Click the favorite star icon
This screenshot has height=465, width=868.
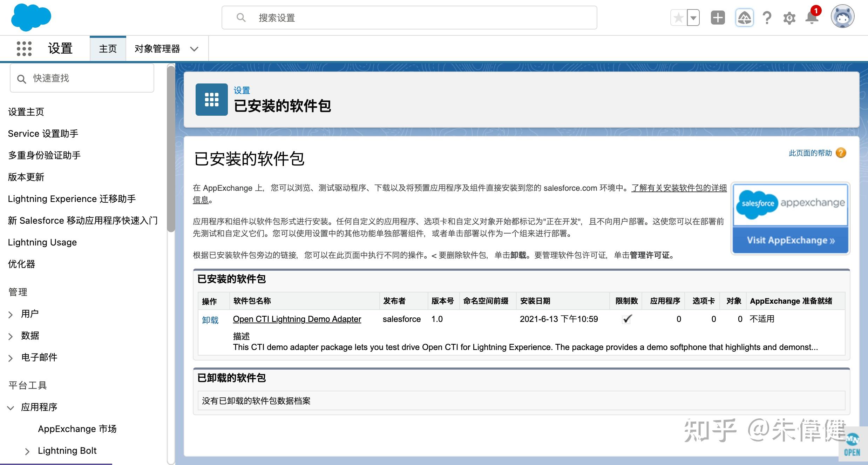tap(678, 17)
